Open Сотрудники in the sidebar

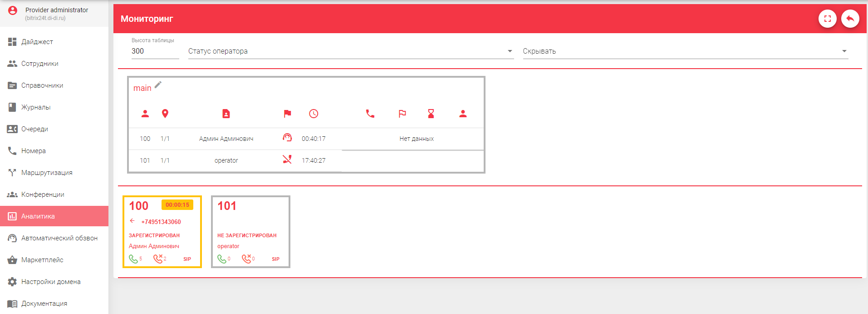54,64
